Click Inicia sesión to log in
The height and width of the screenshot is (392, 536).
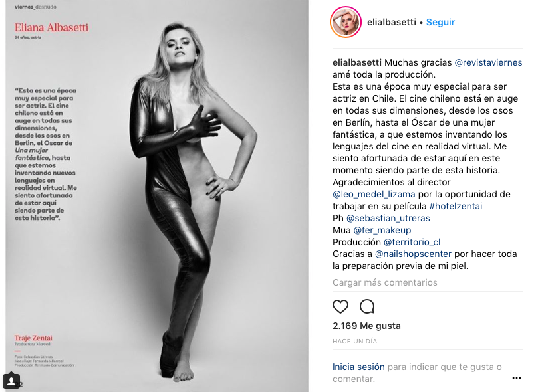tap(358, 367)
